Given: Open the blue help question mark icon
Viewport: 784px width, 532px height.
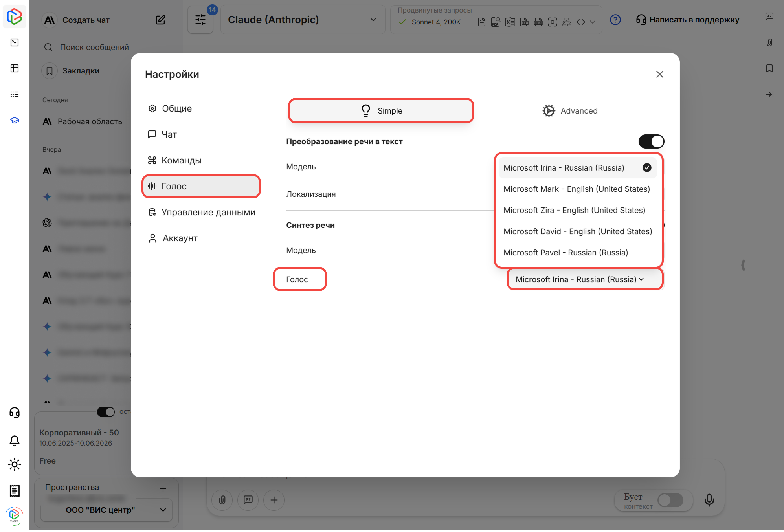Looking at the screenshot, I should [615, 20].
